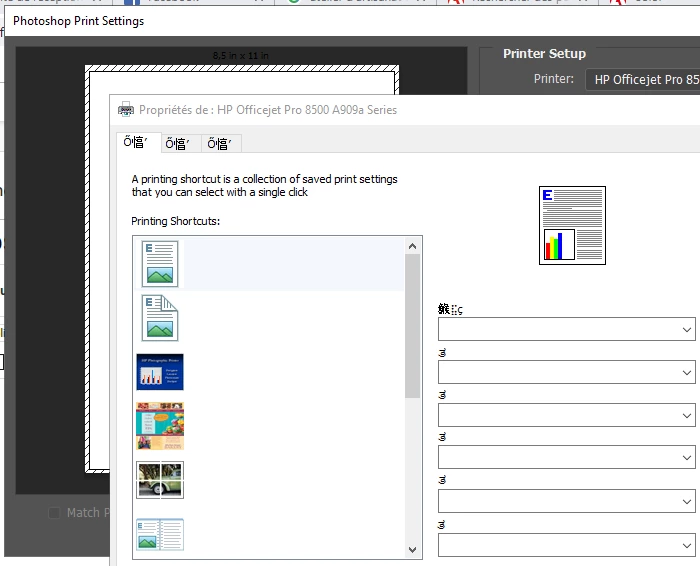Screen dimensions: 700x566
Task: Click the shortcuts list scrollbar thumb
Action: click(x=412, y=326)
